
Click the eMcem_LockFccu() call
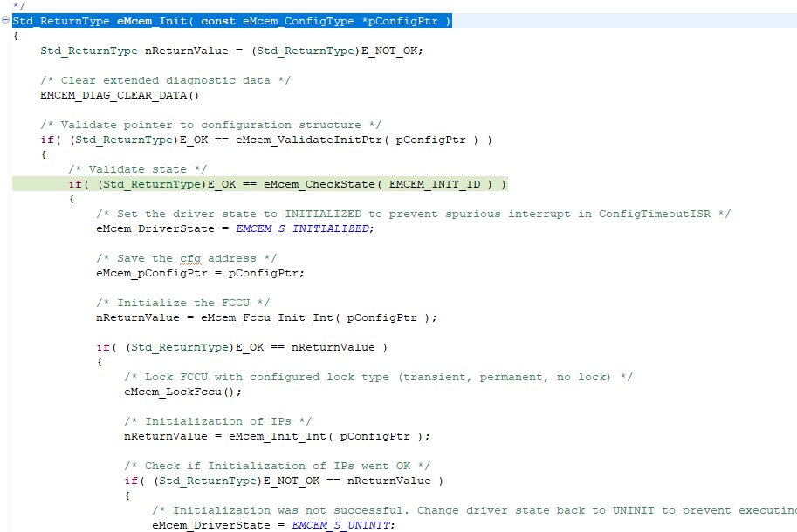pos(180,392)
